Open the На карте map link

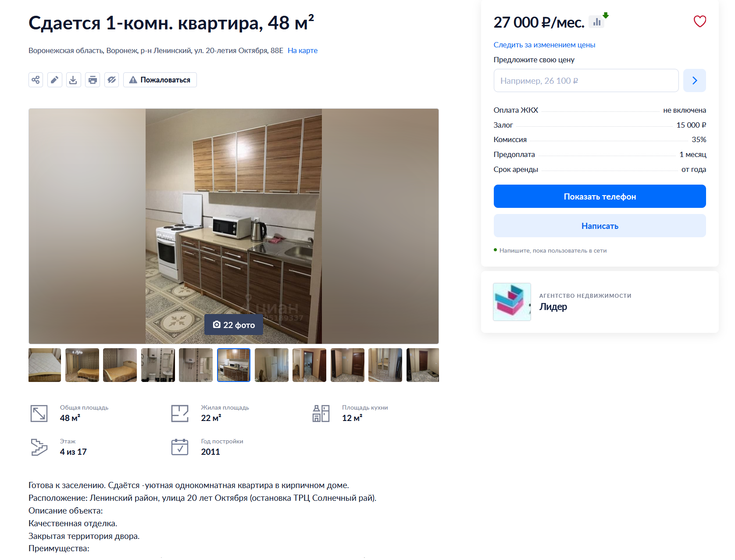click(x=303, y=50)
